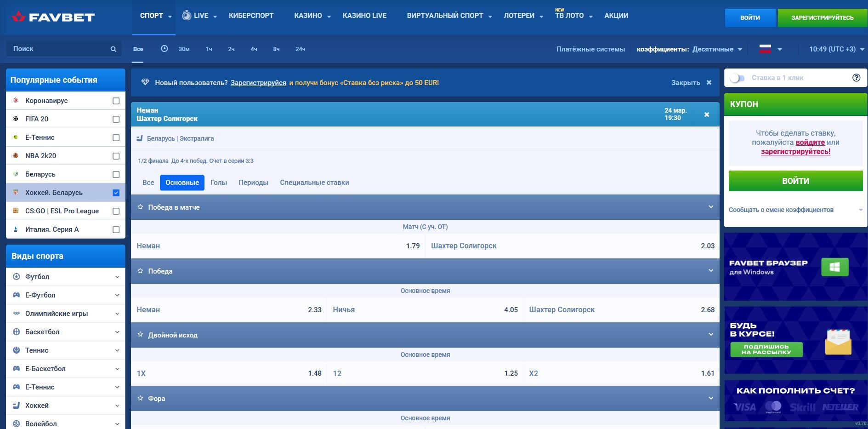Star the Победа в матче market
The image size is (868, 429).
141,207
